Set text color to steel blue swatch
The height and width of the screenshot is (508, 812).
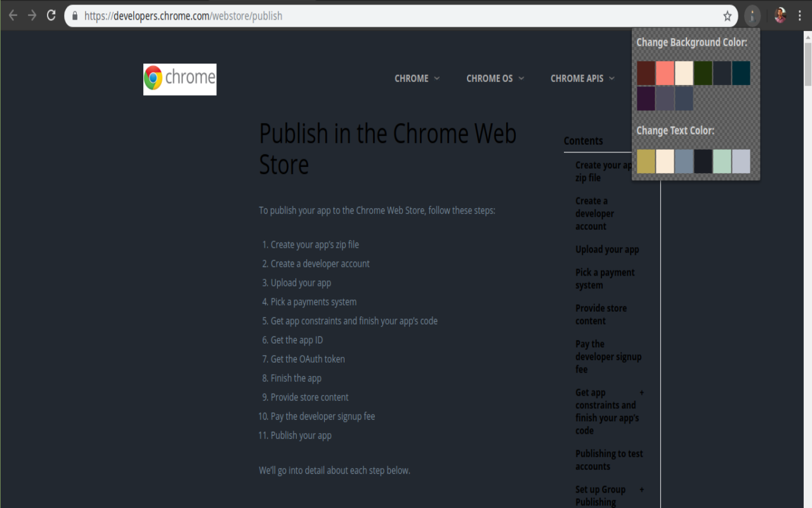click(x=684, y=161)
